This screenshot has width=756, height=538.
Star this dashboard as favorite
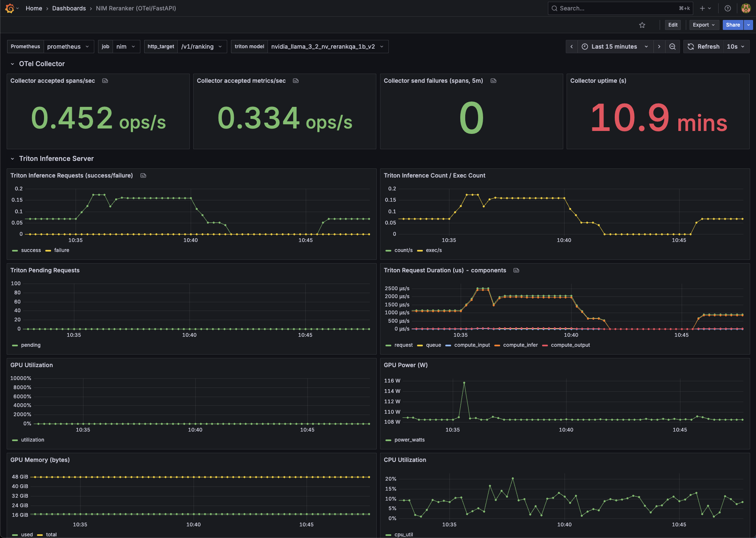point(642,25)
